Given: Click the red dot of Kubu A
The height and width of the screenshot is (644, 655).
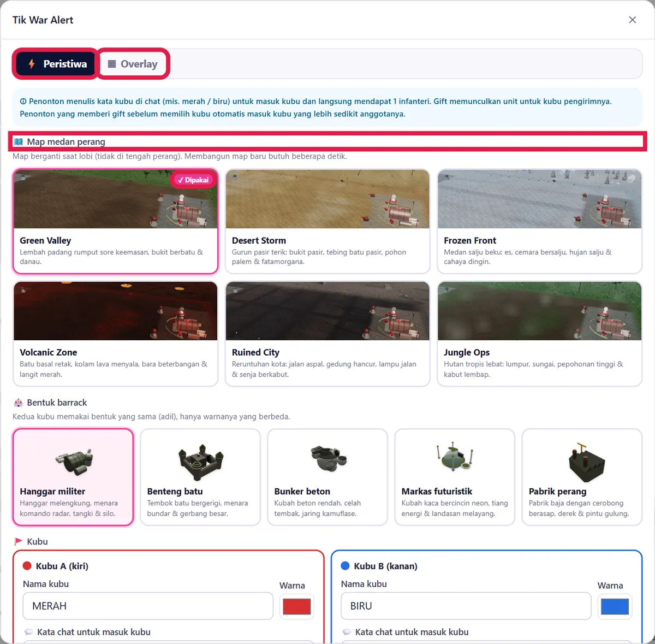Looking at the screenshot, I should 27,566.
